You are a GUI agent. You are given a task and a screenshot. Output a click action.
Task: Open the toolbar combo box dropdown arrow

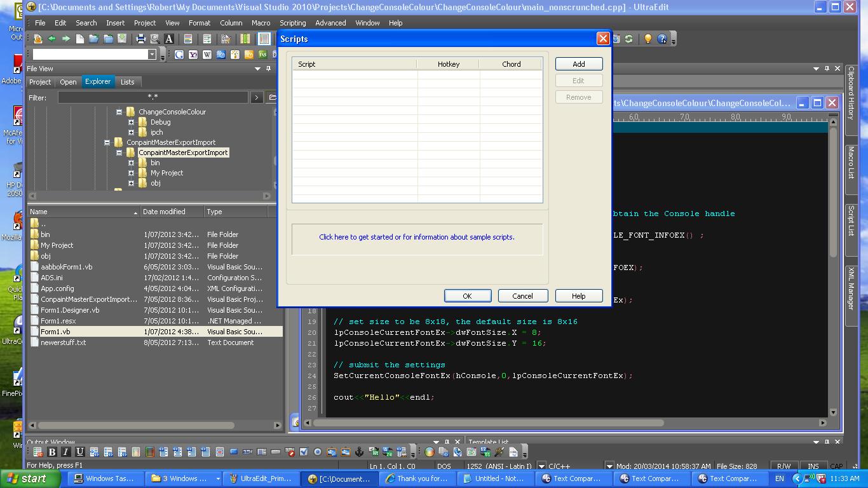click(x=152, y=55)
